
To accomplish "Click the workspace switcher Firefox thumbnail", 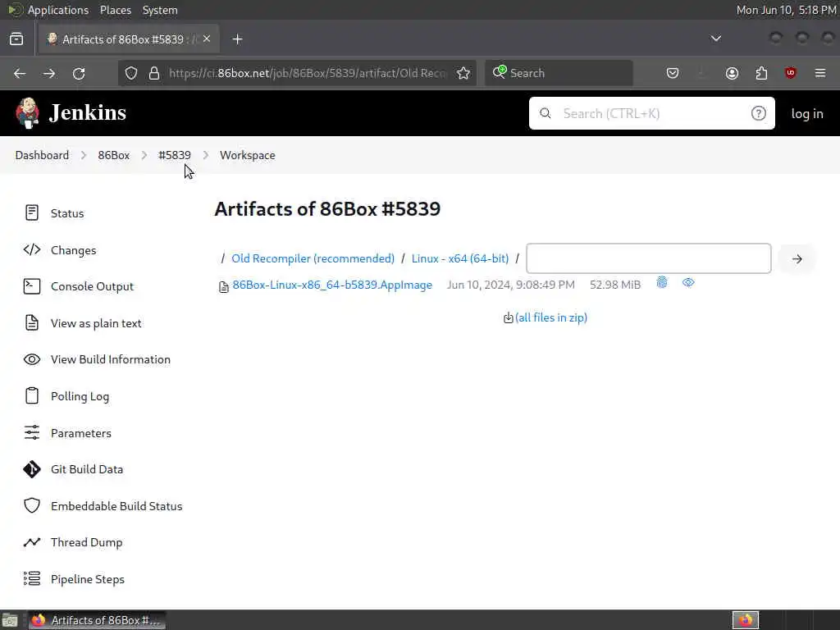I will pyautogui.click(x=746, y=620).
